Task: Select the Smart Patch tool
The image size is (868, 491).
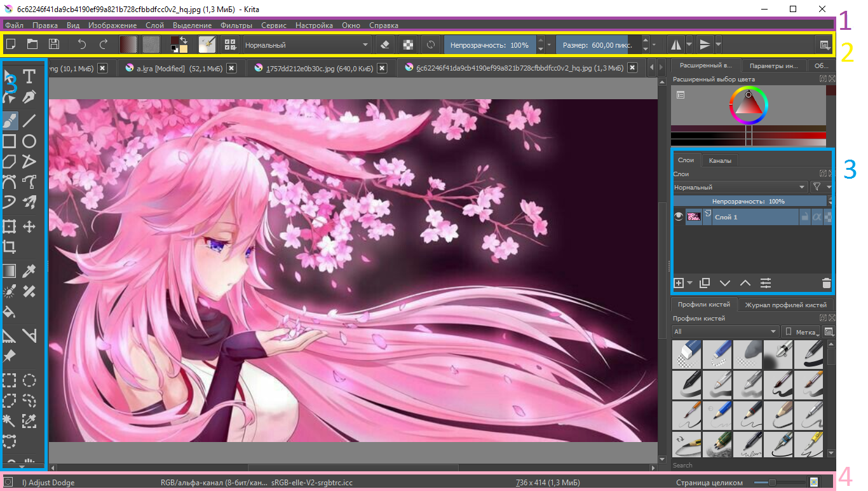Action: pos(29,291)
